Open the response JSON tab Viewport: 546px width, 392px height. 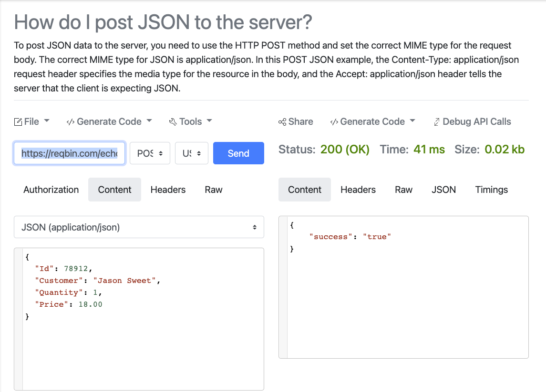(443, 190)
